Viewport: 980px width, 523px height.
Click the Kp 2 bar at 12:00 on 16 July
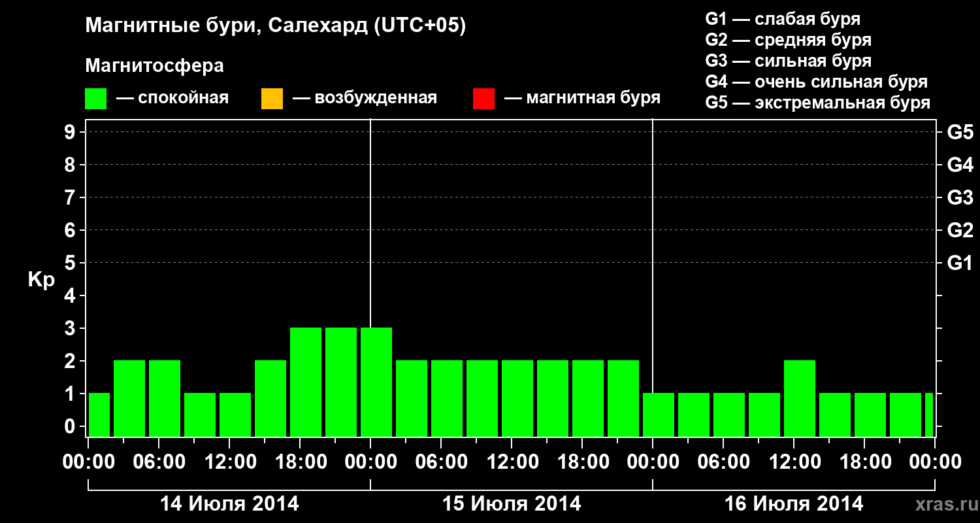tap(800, 398)
